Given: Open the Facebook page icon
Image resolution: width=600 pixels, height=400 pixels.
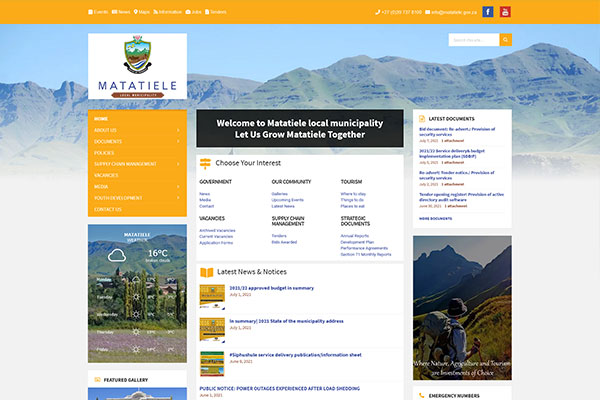Looking at the screenshot, I should click(488, 12).
